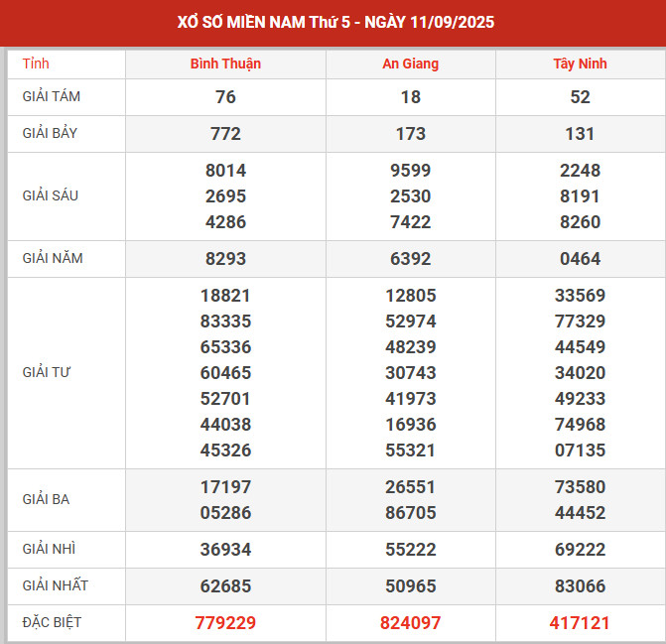Image resolution: width=666 pixels, height=644 pixels.
Task: Click the Tỉnh header cell
Action: point(36,64)
